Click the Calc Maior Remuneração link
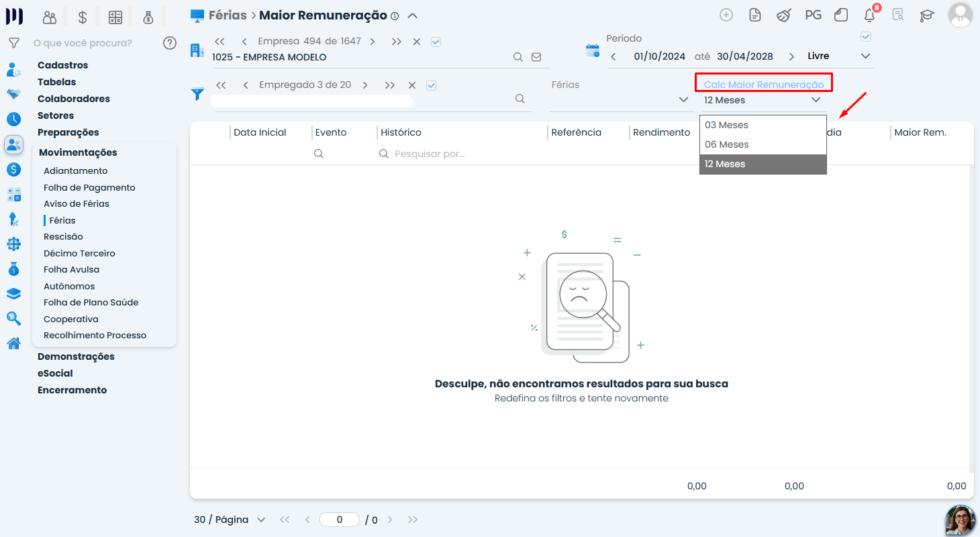The height and width of the screenshot is (537, 980). pyautogui.click(x=764, y=85)
